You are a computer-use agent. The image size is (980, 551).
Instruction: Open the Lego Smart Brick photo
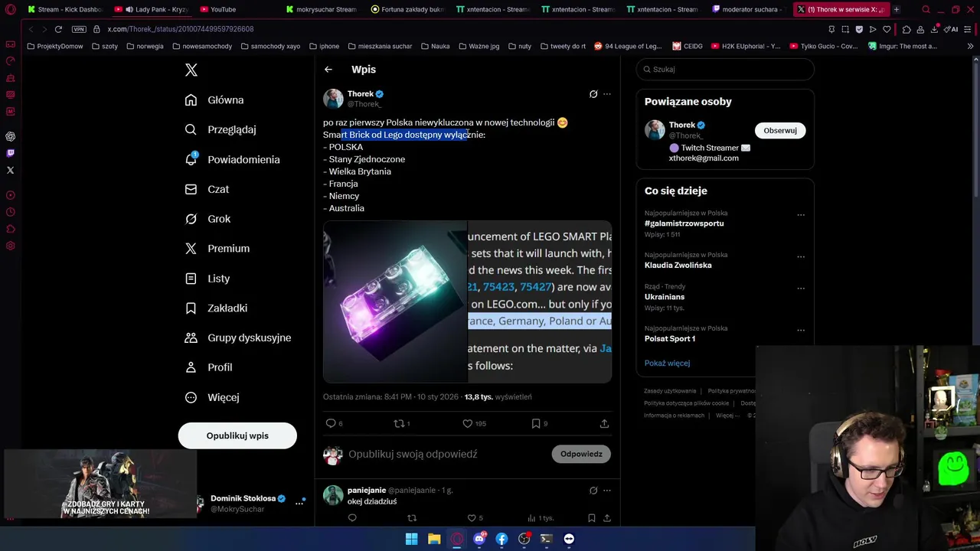395,302
